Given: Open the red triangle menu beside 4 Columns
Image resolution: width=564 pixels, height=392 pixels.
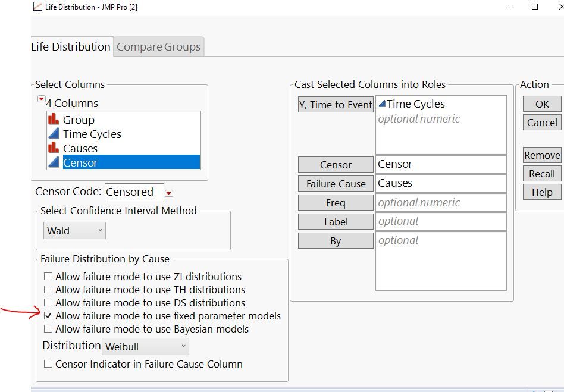Looking at the screenshot, I should 41,99.
